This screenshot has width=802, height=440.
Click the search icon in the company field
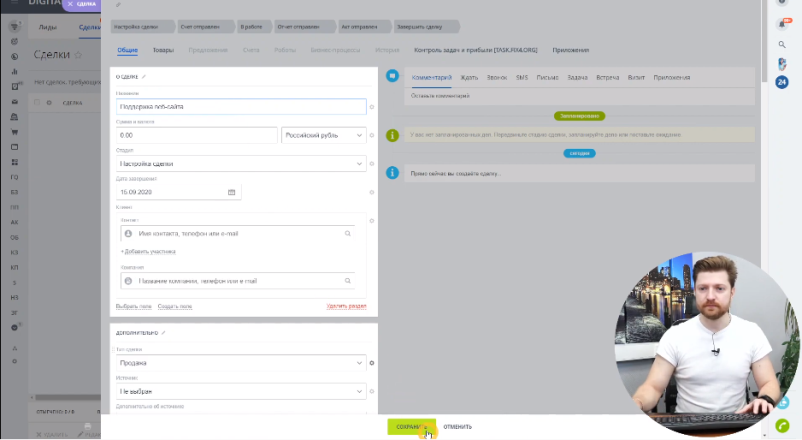(x=348, y=281)
